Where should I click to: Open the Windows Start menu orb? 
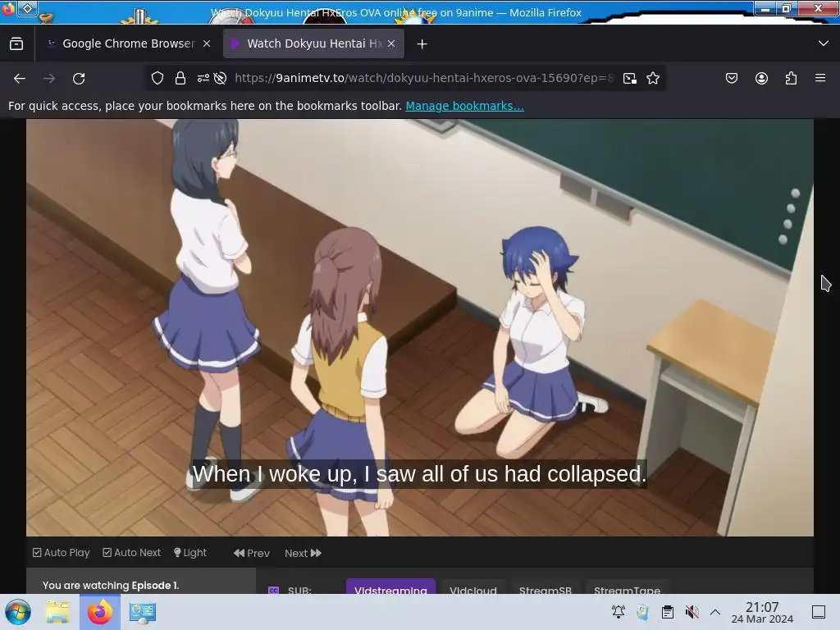(18, 612)
